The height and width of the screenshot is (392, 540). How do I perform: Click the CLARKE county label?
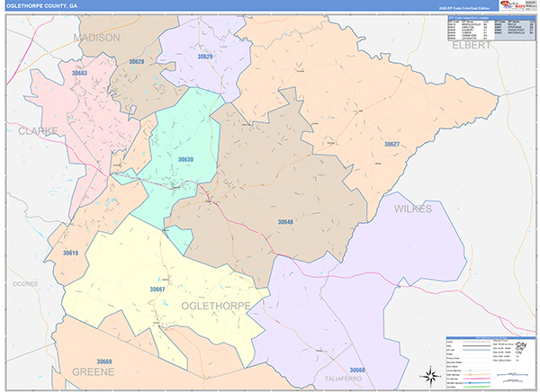point(38,130)
